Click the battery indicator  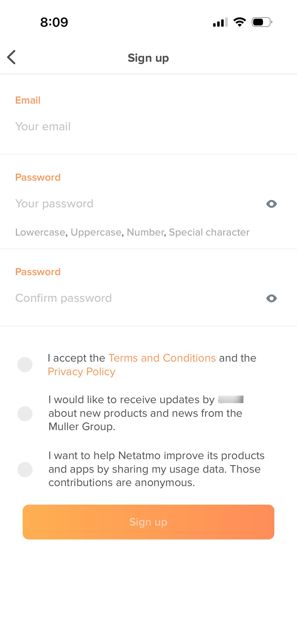click(x=262, y=22)
